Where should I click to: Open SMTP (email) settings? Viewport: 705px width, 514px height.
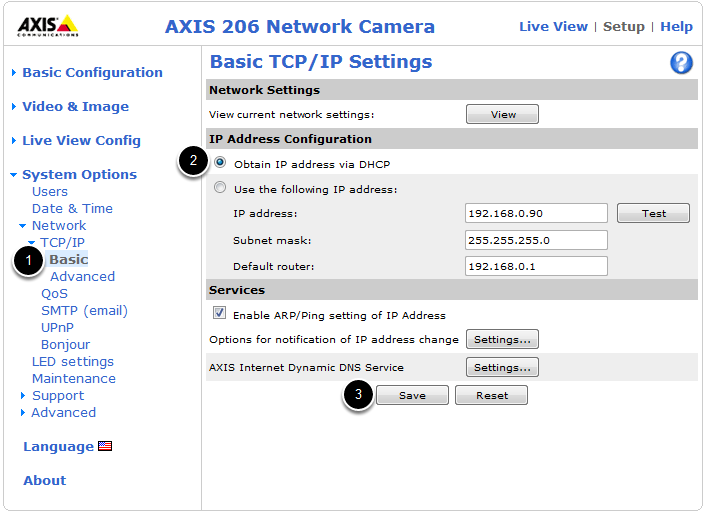(x=85, y=311)
